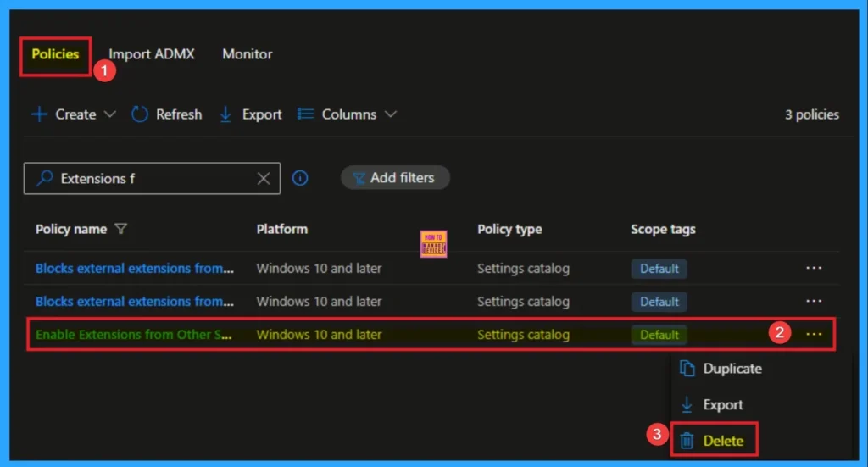Viewport: 868px width, 467px height.
Task: Click the Policy name column filter icon
Action: click(120, 229)
